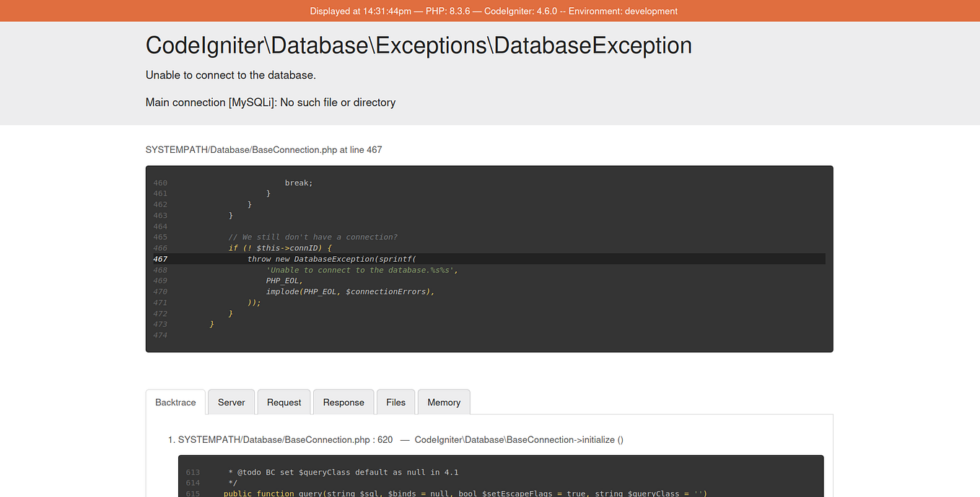Viewport: 980px width, 497px height.
Task: Click line number 467 in the code snippet
Action: (x=160, y=258)
